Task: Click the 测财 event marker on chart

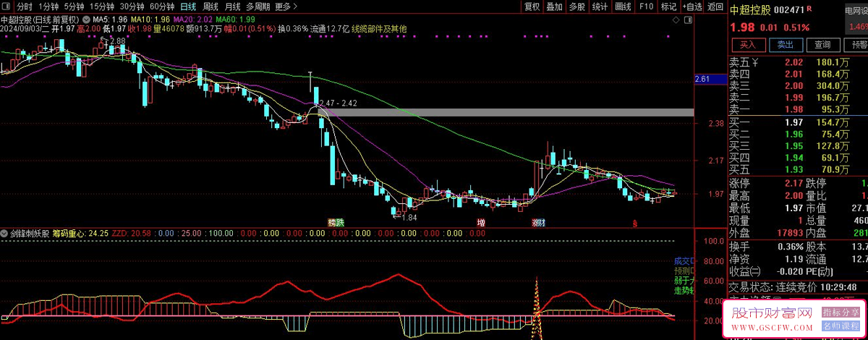Action: [x=539, y=223]
